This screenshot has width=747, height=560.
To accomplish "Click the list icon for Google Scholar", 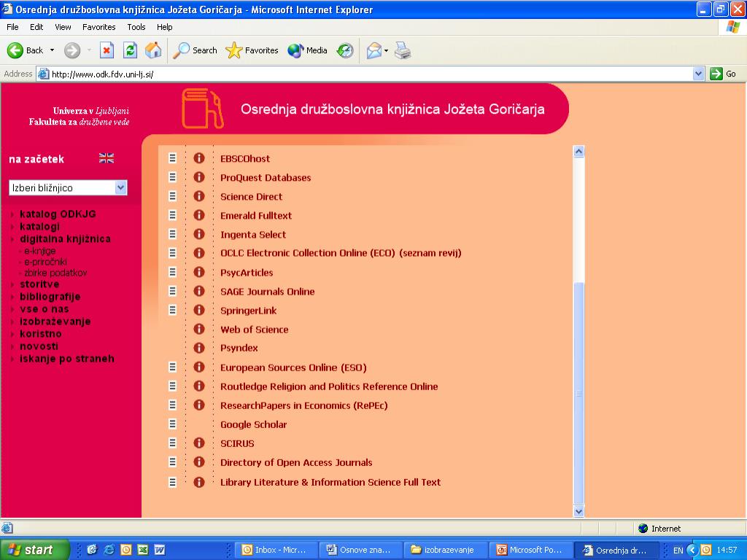I will [x=172, y=424].
